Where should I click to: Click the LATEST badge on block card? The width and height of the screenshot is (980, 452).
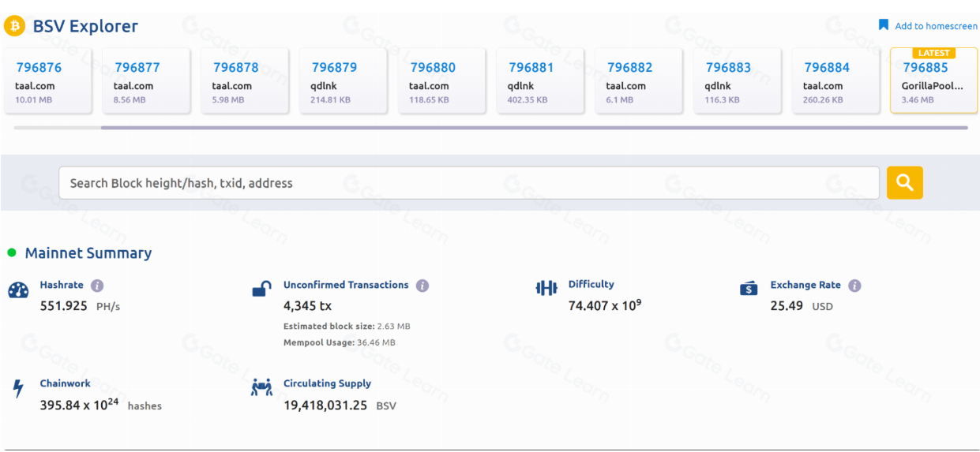point(934,53)
